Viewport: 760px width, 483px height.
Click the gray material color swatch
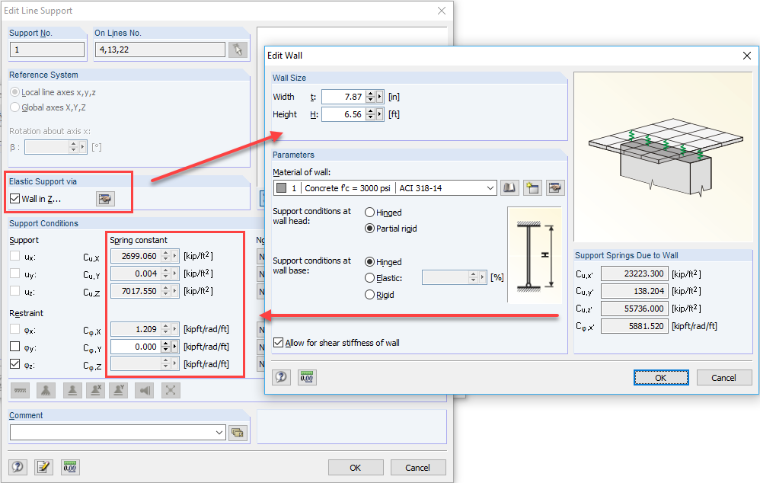pyautogui.click(x=281, y=188)
